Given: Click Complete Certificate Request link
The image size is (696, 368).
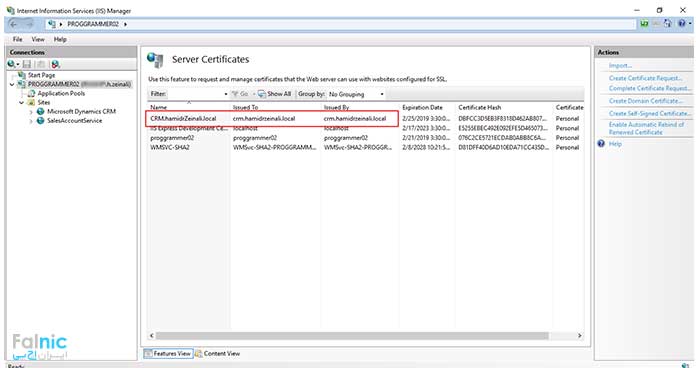Looking at the screenshot, I should coord(650,88).
